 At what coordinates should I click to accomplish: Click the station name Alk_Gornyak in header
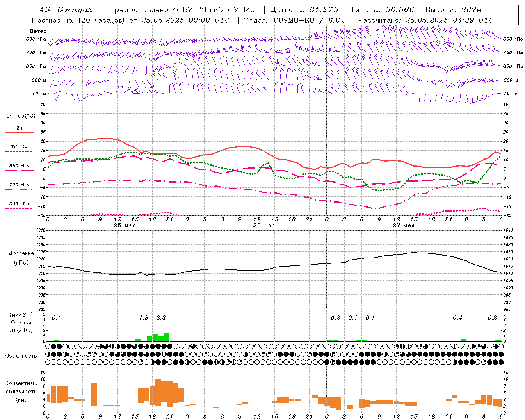(x=66, y=10)
